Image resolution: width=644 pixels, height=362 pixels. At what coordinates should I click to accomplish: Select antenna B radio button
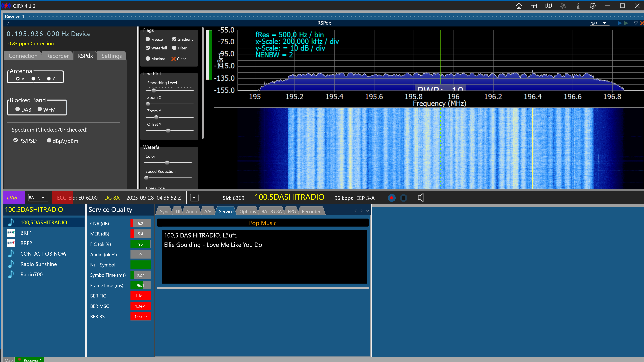pyautogui.click(x=34, y=79)
